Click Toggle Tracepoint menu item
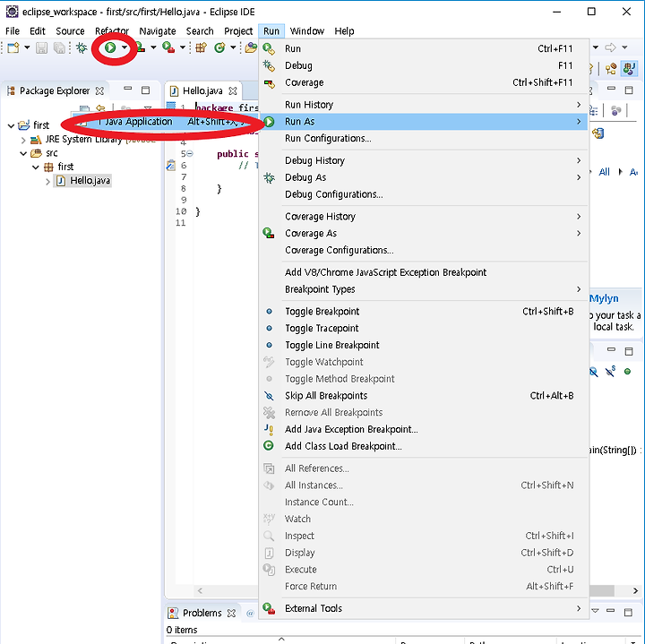This screenshot has height=644, width=645. 423,328
